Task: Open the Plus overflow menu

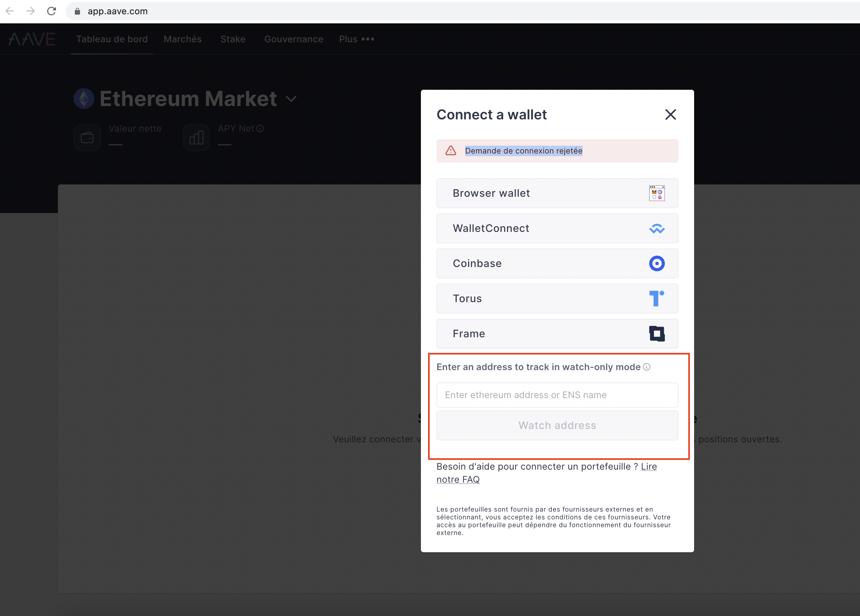Action: pyautogui.click(x=356, y=39)
